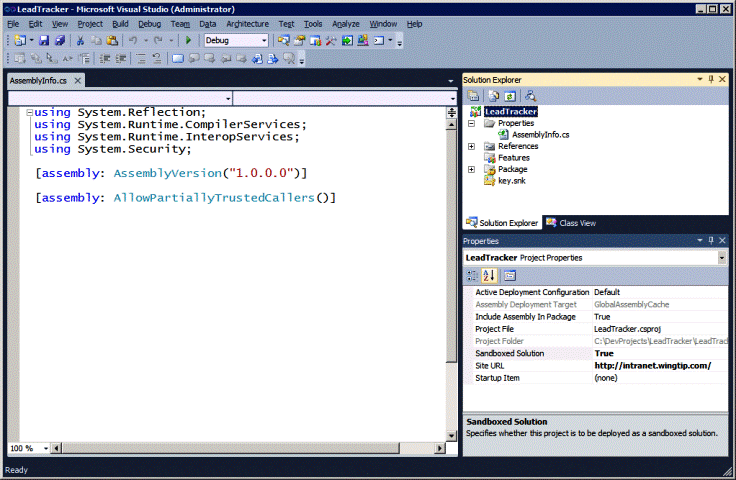Sort properties alphabetically with A-Z icon
736x480 pixels.
tap(490, 275)
